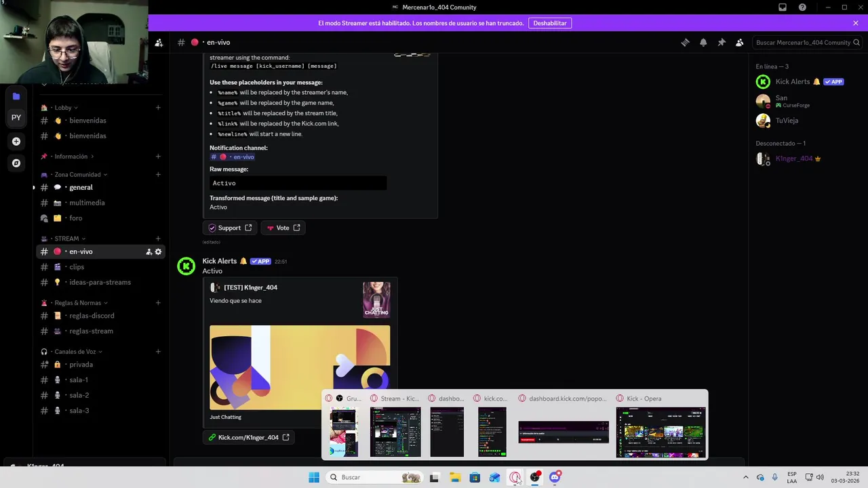
Task: Open the Kick.com/K1nger_404 link button
Action: point(249,437)
